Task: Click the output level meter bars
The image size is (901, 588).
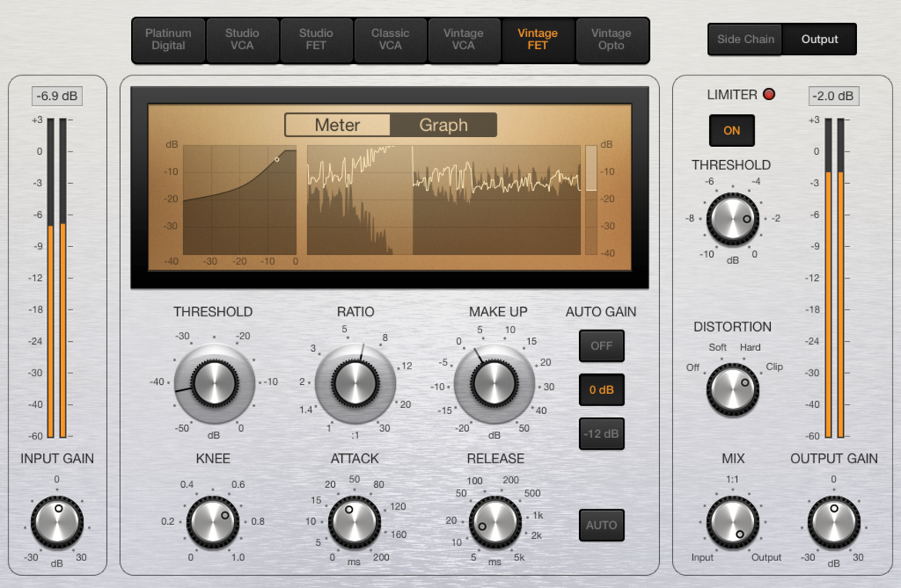Action: click(x=834, y=278)
